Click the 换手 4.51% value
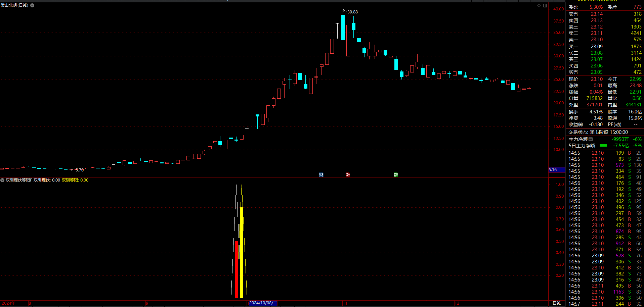 coord(596,112)
